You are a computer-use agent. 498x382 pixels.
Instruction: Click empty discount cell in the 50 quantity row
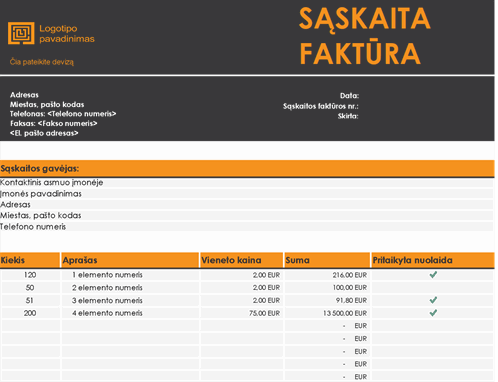(x=433, y=287)
